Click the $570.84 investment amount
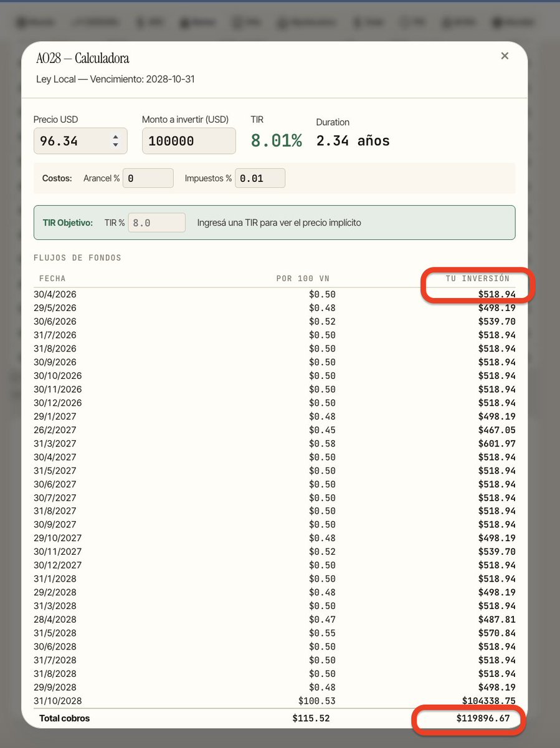The width and height of the screenshot is (560, 748). coord(497,633)
